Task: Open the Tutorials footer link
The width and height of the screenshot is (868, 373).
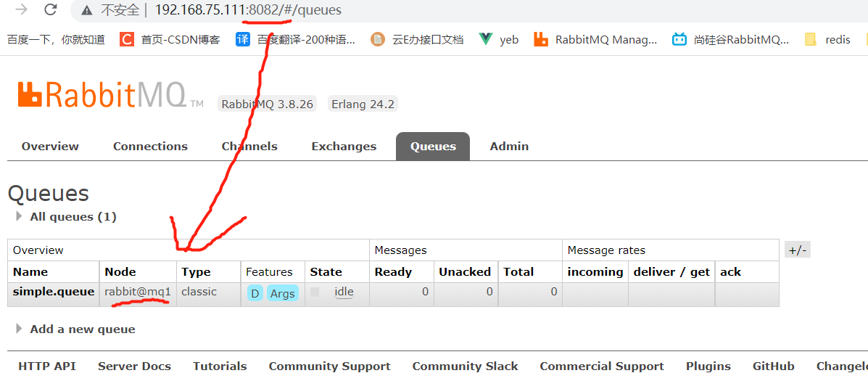Action: 220,366
